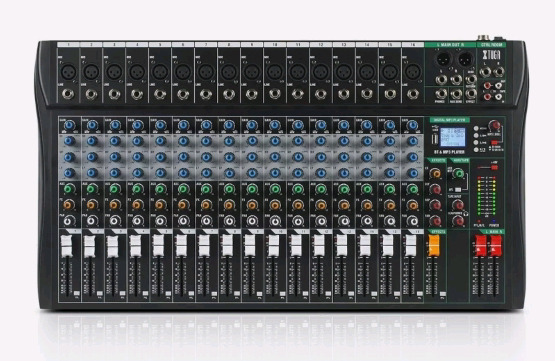This screenshot has width=555, height=361.
Task: Turn channel 12 green AUX knob
Action: pyautogui.click(x=321, y=189)
